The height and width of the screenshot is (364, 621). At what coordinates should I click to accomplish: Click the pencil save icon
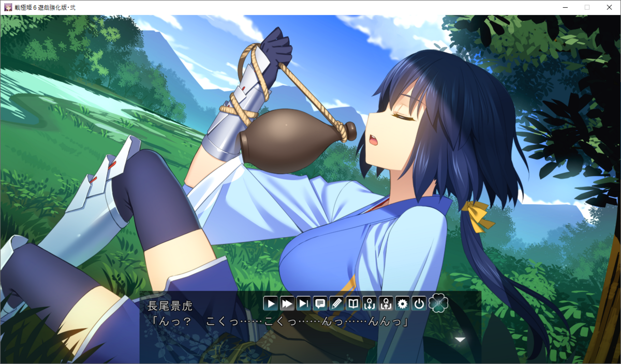pyautogui.click(x=336, y=304)
